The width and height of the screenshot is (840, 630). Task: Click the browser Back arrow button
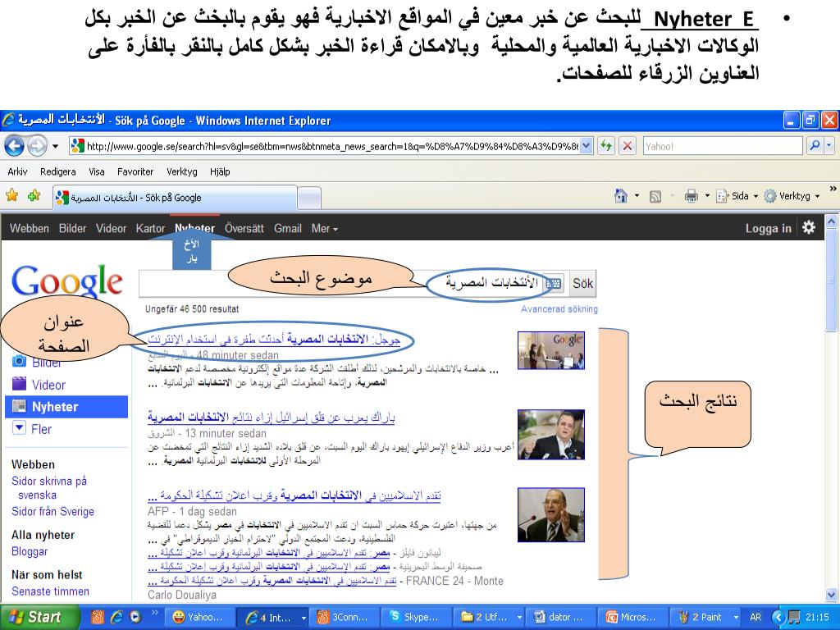point(15,146)
